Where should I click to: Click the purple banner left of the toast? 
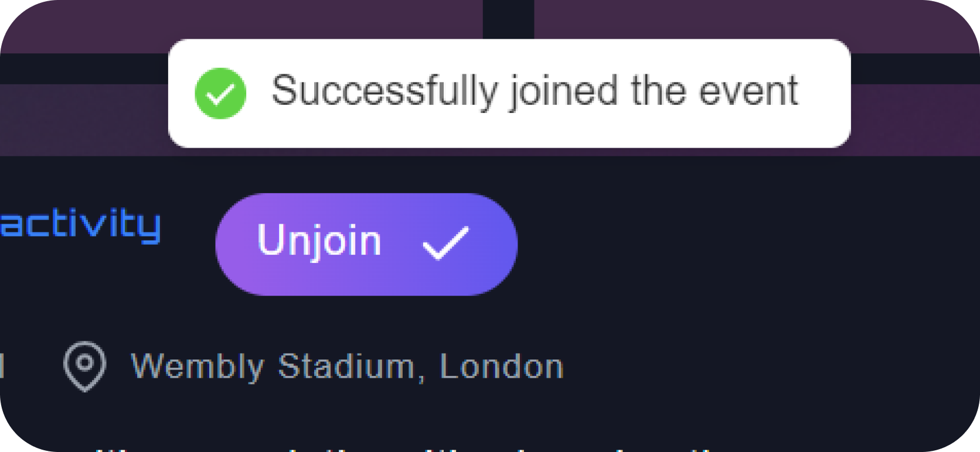pos(82,120)
